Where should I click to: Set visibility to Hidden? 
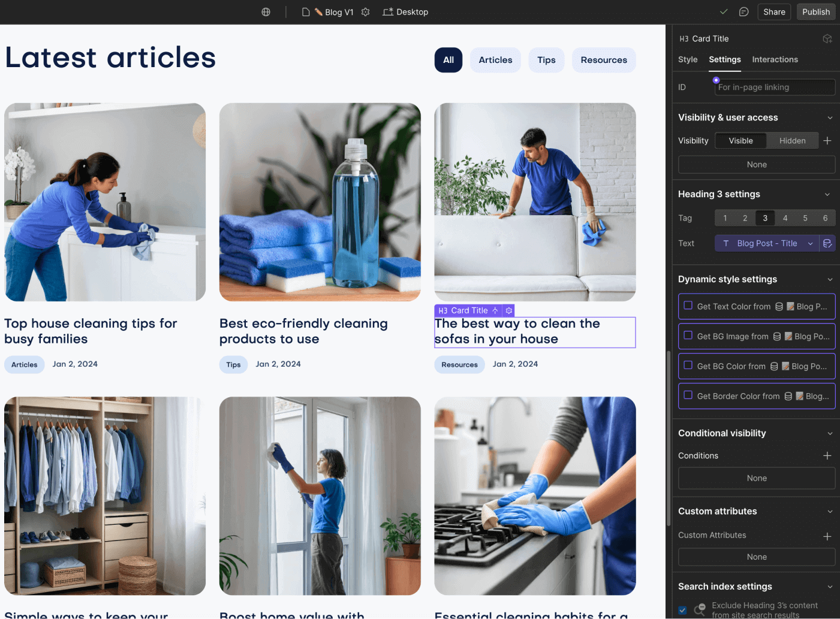(793, 141)
